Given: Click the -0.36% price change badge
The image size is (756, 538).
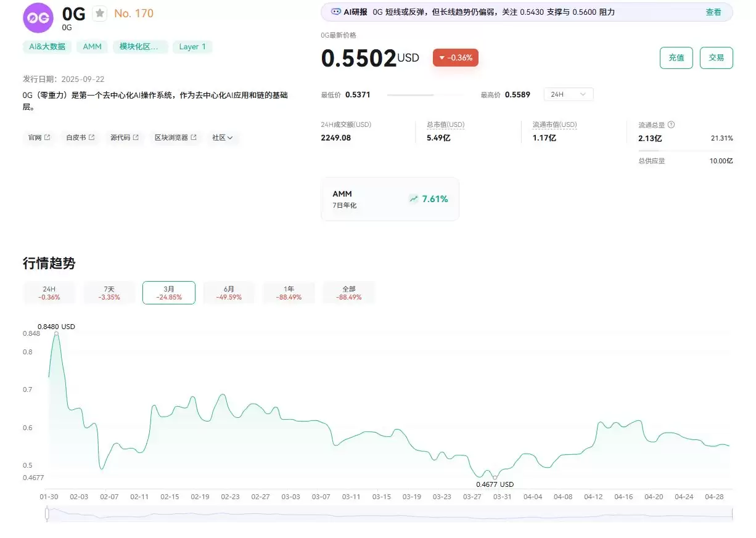Looking at the screenshot, I should coord(456,58).
